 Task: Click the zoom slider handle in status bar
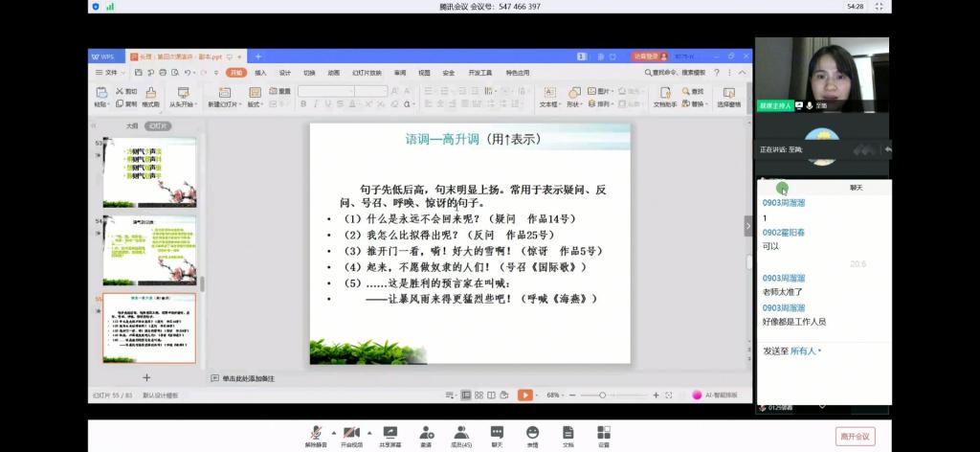tap(604, 395)
